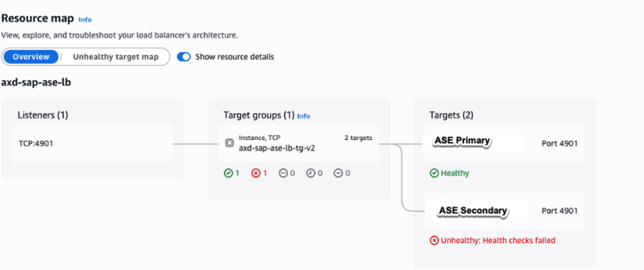Toggle Show resource details switch

pos(184,57)
